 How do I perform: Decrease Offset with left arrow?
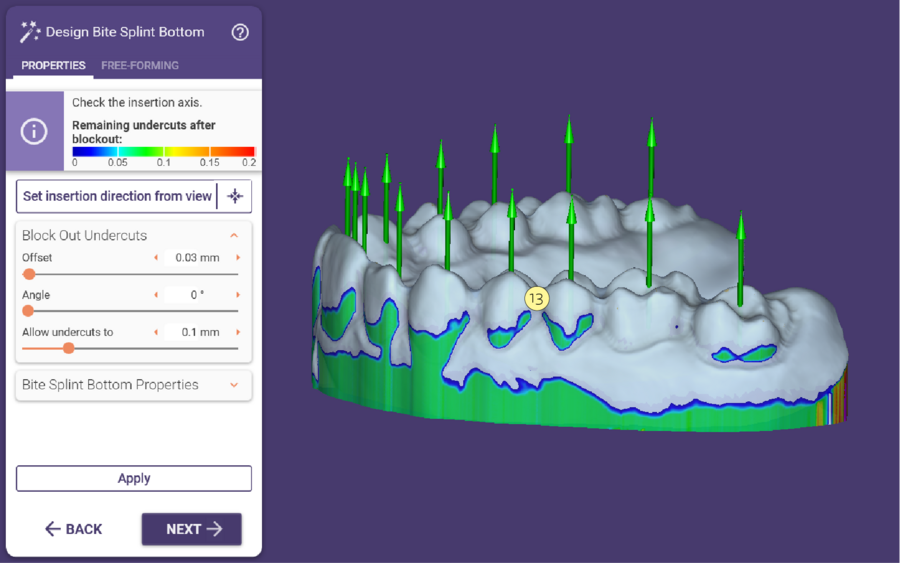click(156, 258)
